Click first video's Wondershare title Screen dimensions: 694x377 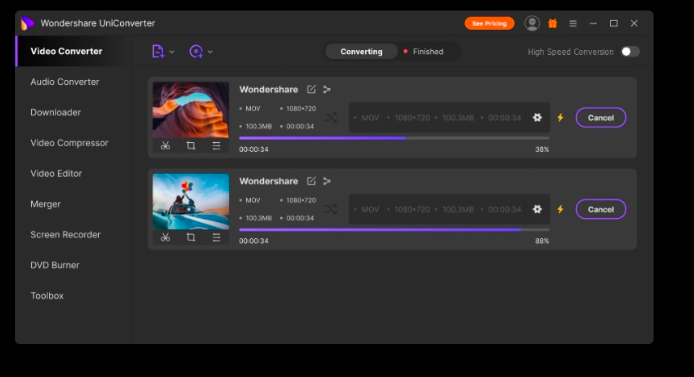click(269, 89)
